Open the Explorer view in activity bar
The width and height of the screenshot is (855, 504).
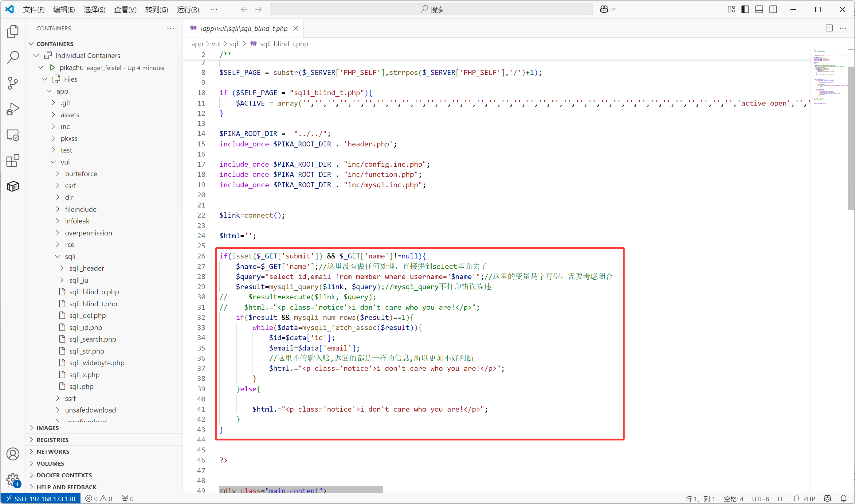tap(13, 31)
